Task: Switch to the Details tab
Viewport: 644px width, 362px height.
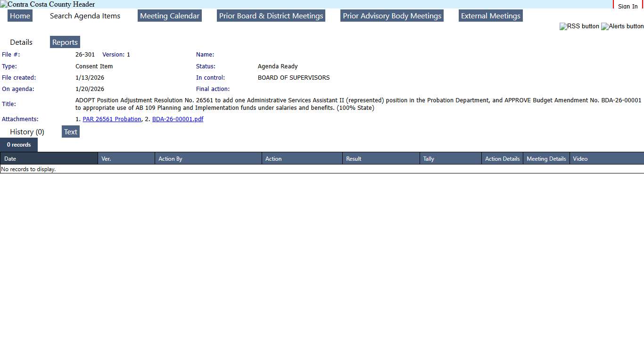Action: point(21,42)
